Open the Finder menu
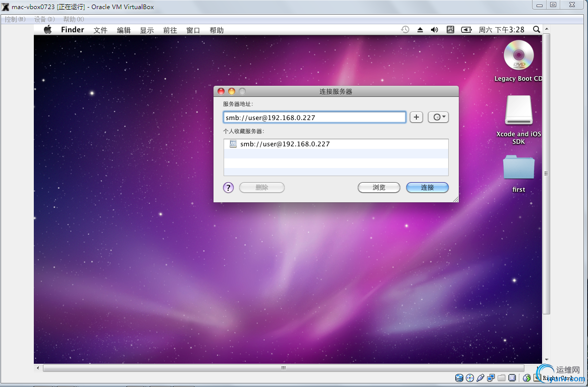The image size is (588, 387). coord(73,30)
